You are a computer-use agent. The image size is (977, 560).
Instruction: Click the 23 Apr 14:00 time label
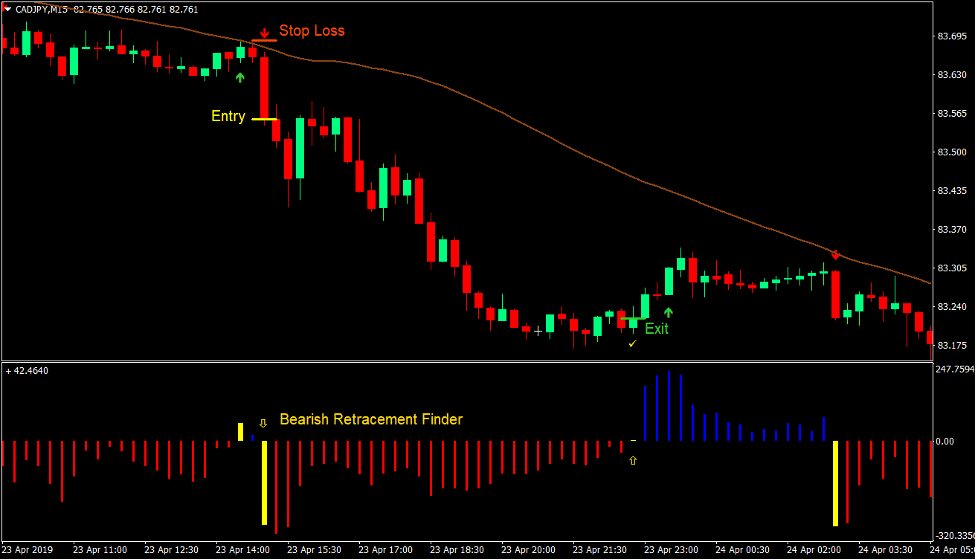coord(242,550)
